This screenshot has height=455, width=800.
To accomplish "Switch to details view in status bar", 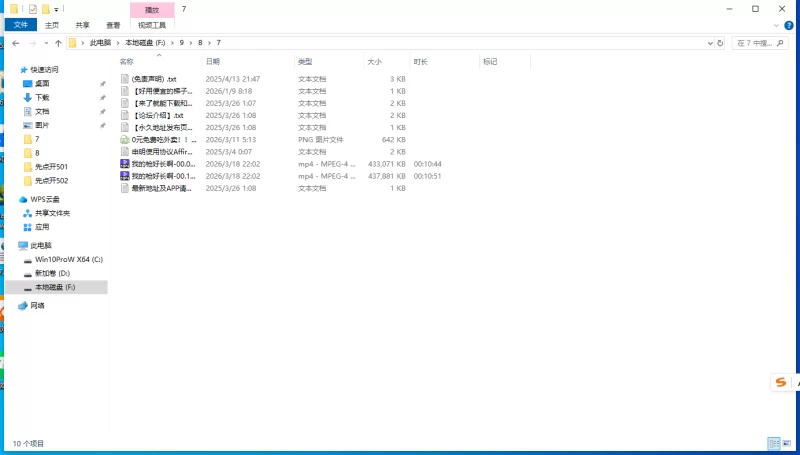I will [x=773, y=443].
